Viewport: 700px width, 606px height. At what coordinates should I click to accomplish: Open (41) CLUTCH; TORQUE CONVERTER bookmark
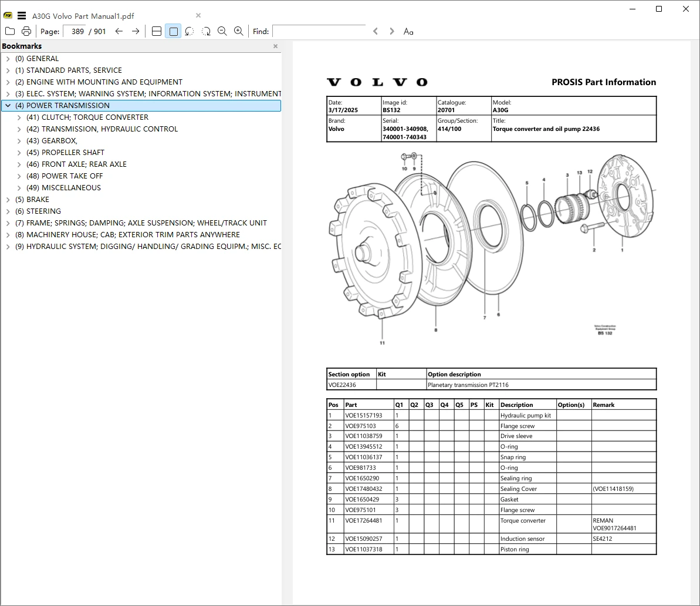87,117
